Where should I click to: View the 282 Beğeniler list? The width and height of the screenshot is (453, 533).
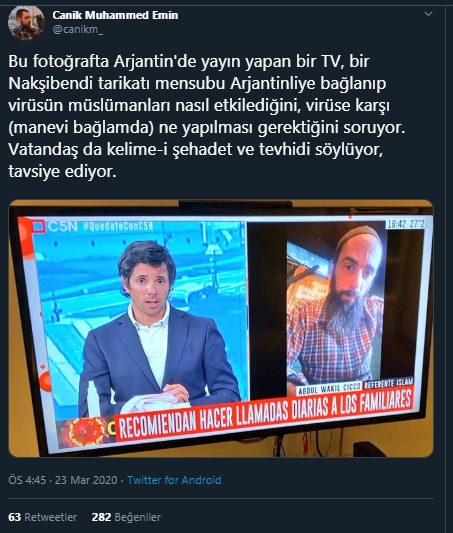coord(126,517)
